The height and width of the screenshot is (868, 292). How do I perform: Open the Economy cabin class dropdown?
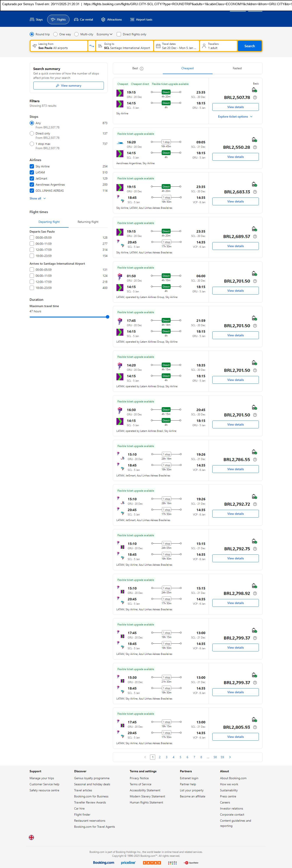[104, 34]
